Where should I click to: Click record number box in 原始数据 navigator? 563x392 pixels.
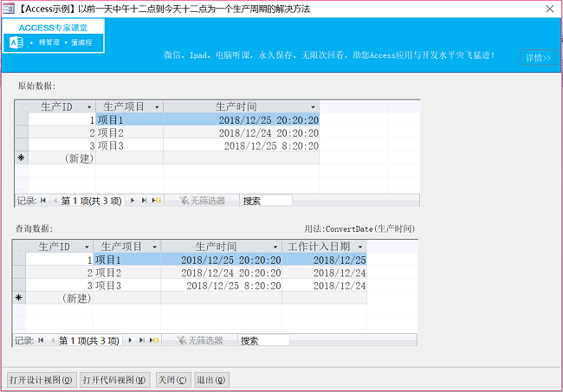pos(92,201)
